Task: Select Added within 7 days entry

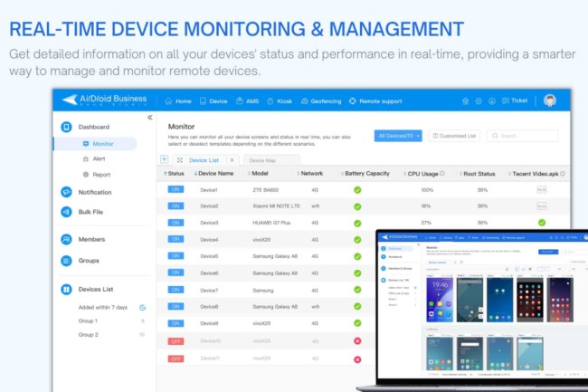Action: [x=103, y=307]
